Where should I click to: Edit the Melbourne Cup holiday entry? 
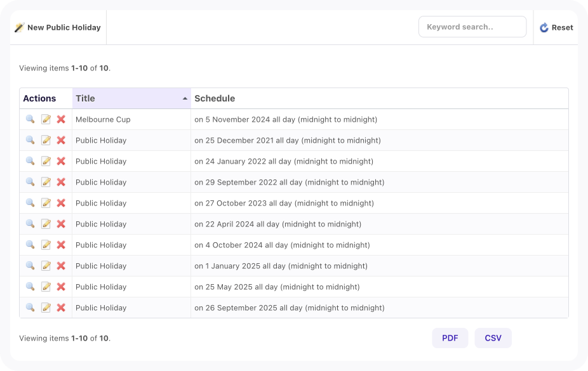coord(46,119)
